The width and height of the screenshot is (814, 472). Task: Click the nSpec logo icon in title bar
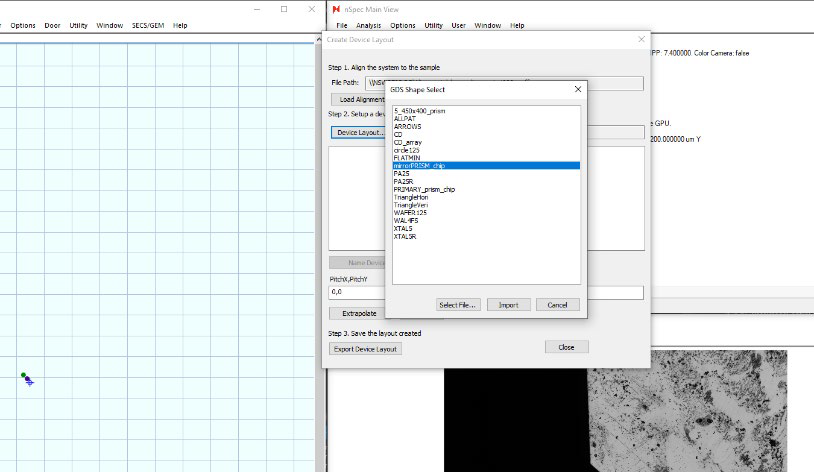[x=337, y=9]
